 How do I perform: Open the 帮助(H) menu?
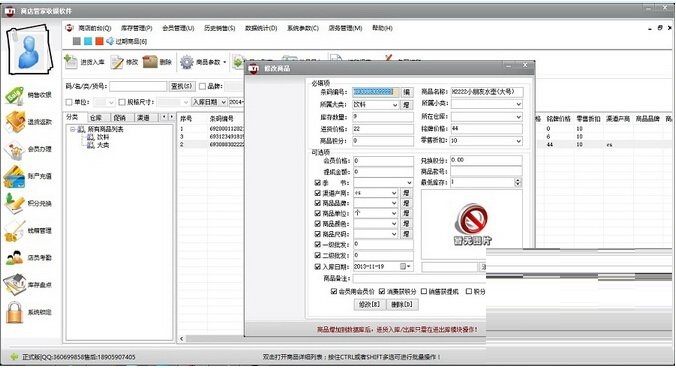382,28
